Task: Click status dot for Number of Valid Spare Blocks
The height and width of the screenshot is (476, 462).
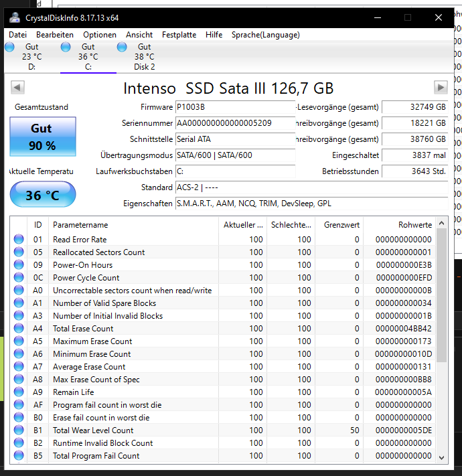Action: (19, 303)
